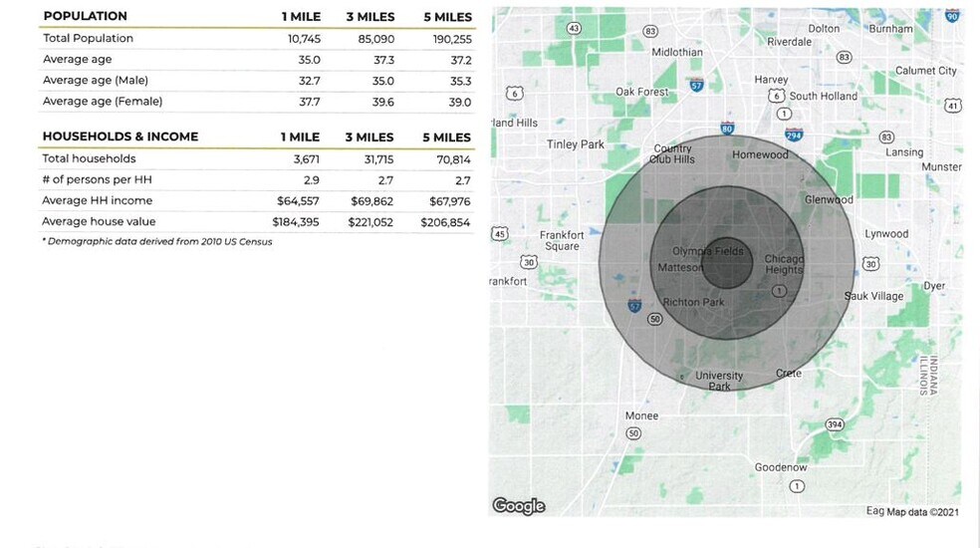The image size is (980, 548).
Task: Select the Total Population row label
Action: tap(88, 38)
